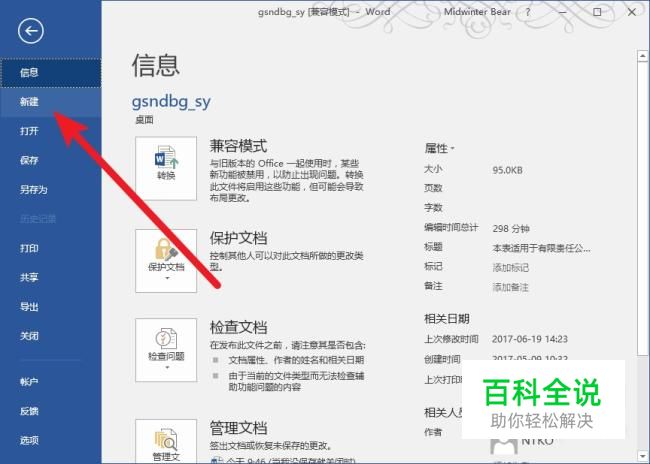This screenshot has height=464, width=650.
Task: Click the 兼容模式 heading
Action: pyautogui.click(x=238, y=146)
